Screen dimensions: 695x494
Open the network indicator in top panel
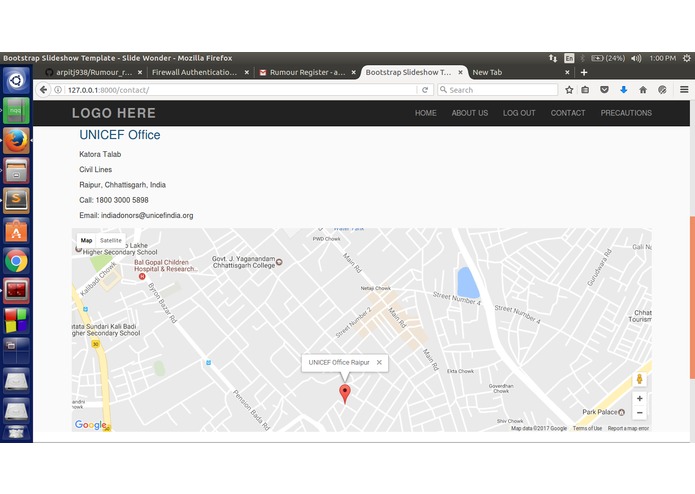[x=553, y=58]
